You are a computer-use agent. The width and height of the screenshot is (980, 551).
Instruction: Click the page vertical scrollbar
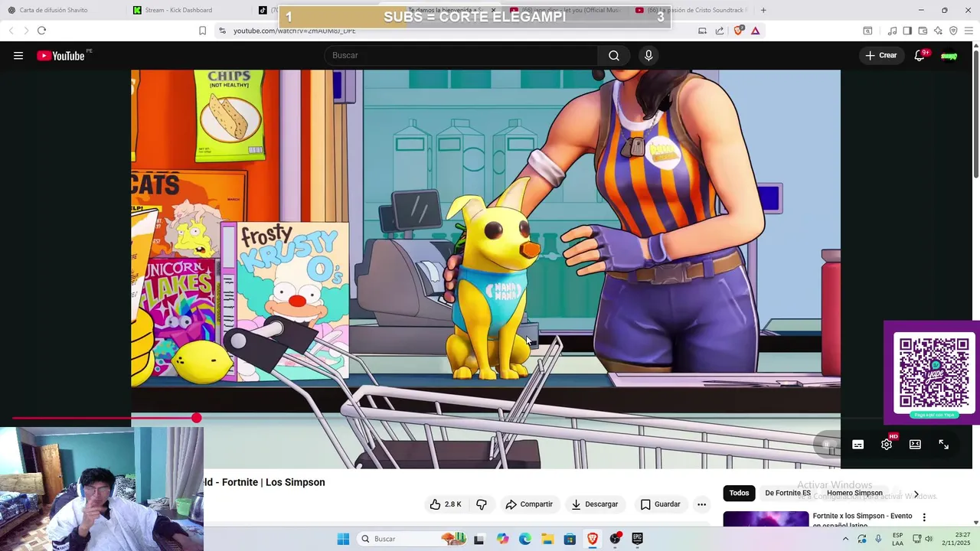coord(975,115)
